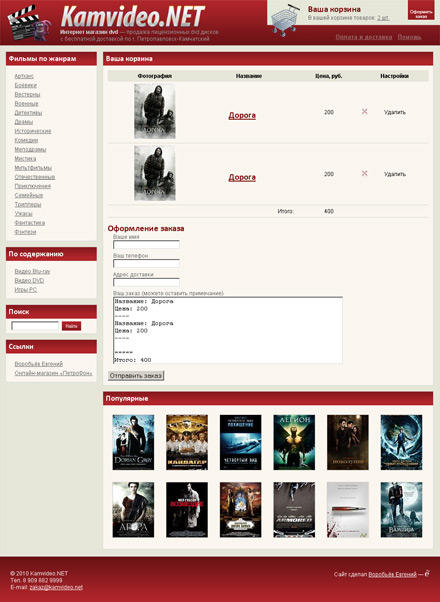Screen dimensions: 440x602
Task: Click the X delete icon in first Дорога row
Action: [364, 112]
